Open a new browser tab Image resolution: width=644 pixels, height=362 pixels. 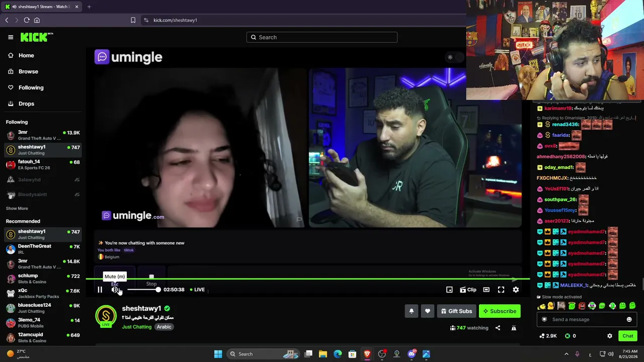[89, 7]
